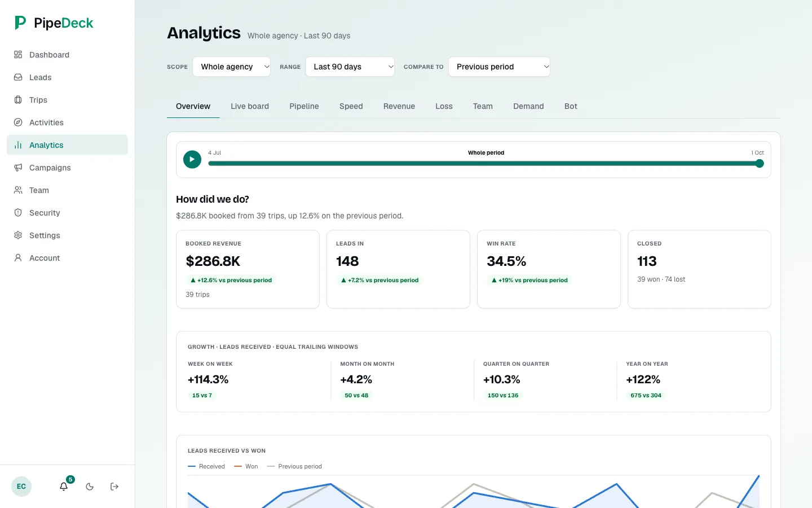Switch to the Live board tab
812x508 pixels.
250,106
